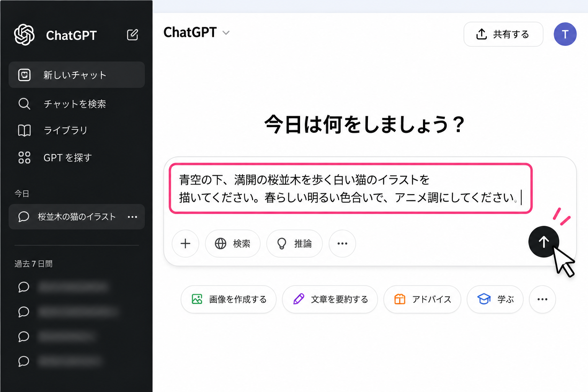This screenshot has width=588, height=392.
Task: Start a new chat with the compose icon
Action: pos(132,35)
